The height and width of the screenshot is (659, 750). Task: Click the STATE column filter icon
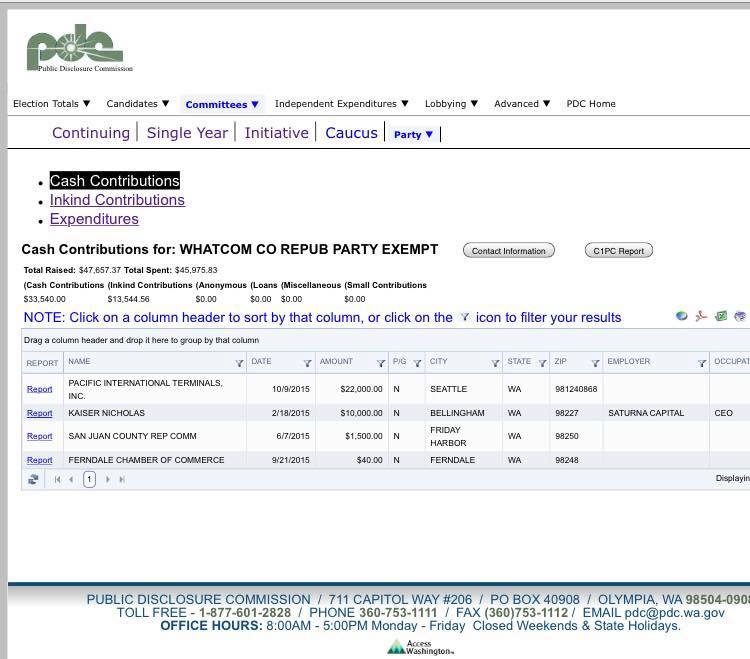click(x=542, y=363)
